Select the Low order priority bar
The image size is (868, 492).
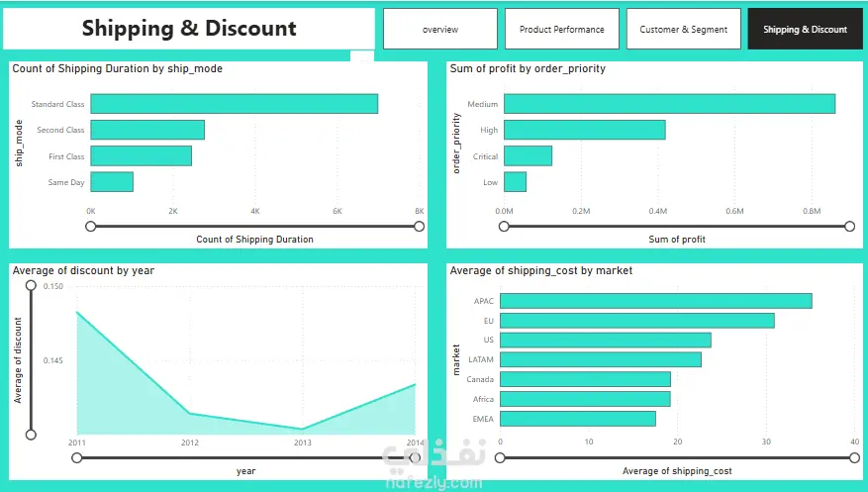(x=515, y=182)
